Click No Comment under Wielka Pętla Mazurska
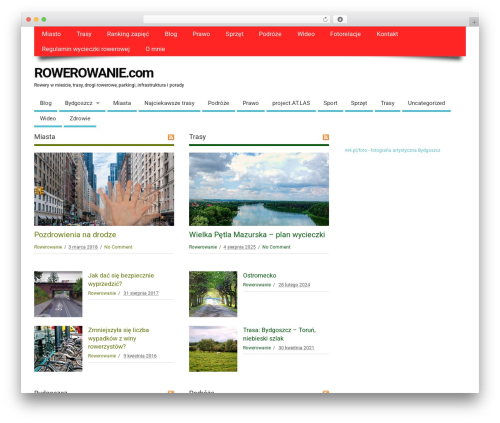This screenshot has width=500, height=423. coord(276,247)
